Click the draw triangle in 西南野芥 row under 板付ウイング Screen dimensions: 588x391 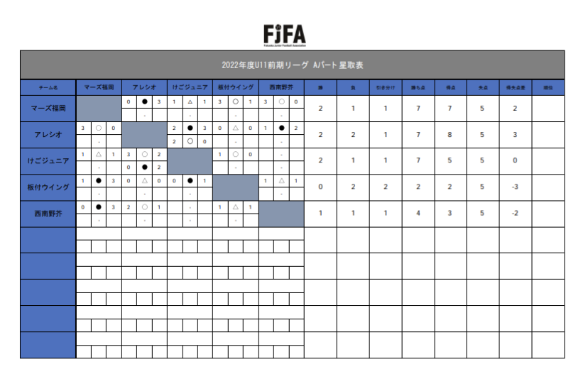pyautogui.click(x=236, y=207)
